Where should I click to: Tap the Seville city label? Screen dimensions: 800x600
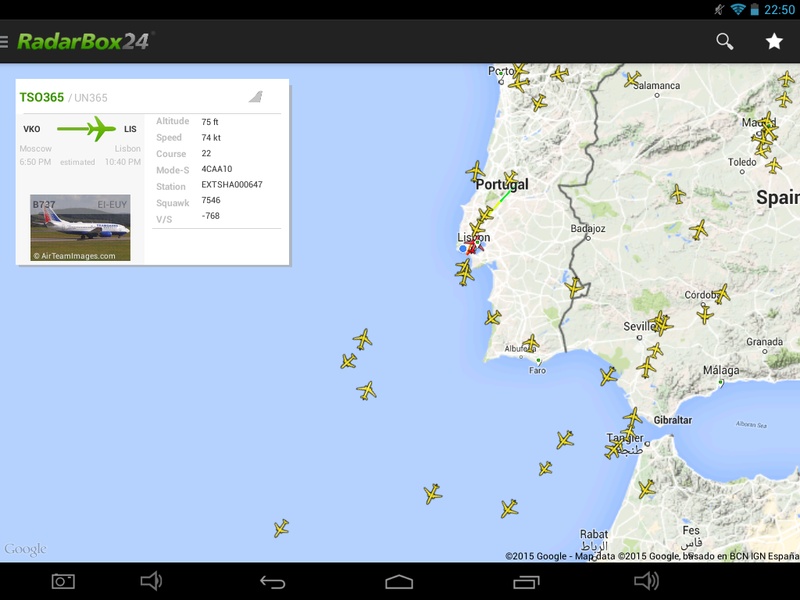point(639,327)
